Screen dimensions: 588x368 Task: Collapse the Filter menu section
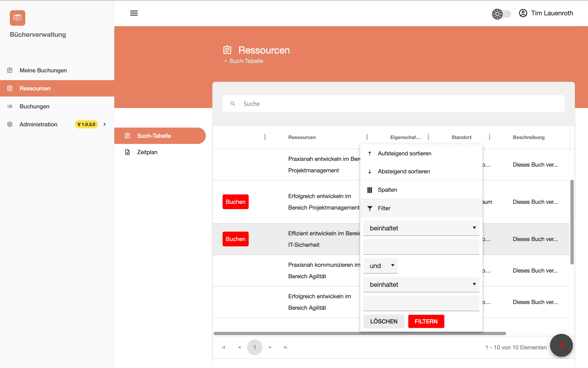(x=421, y=208)
